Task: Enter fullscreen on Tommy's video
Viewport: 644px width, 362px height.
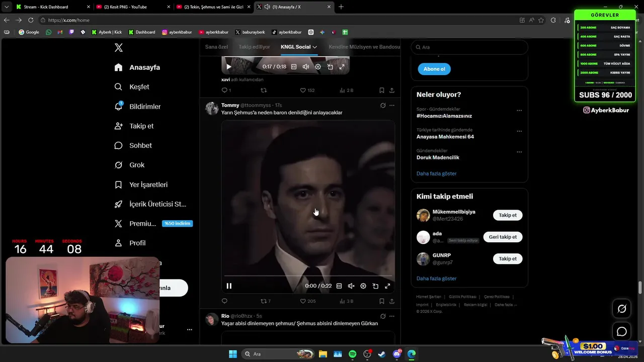Action: [387, 286]
